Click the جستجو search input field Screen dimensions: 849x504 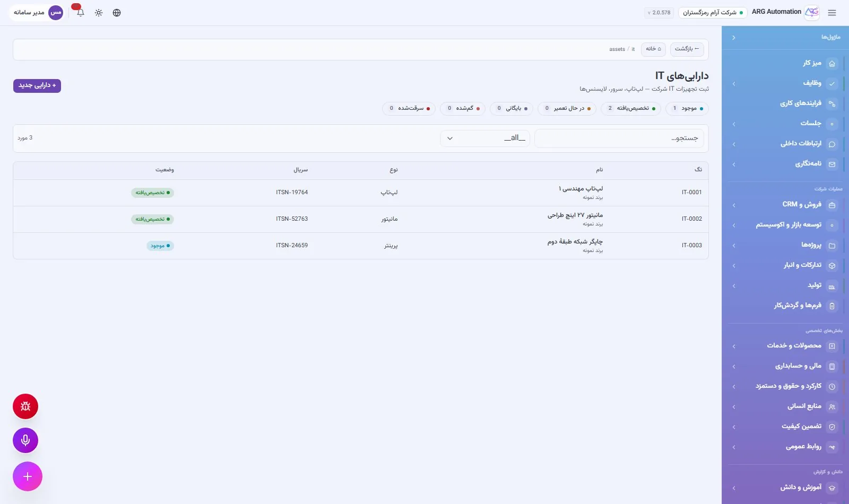[x=619, y=138]
